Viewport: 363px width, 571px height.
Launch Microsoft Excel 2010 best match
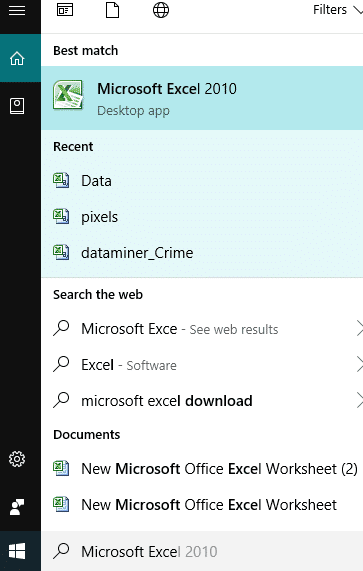point(202,98)
